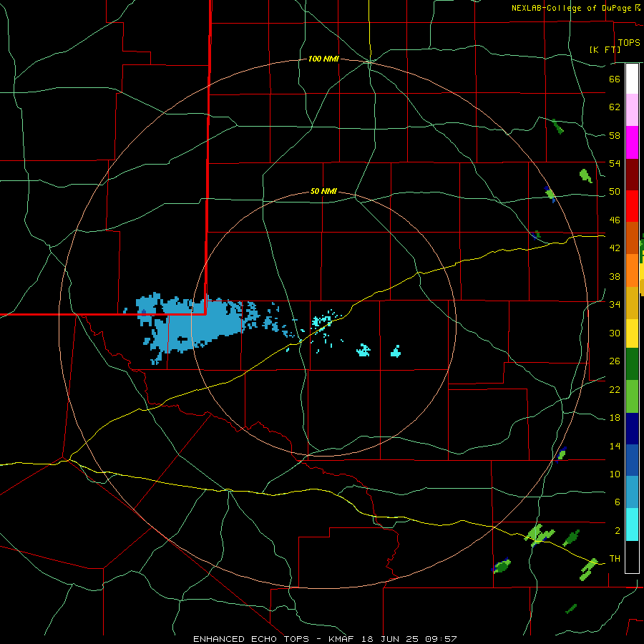The width and height of the screenshot is (644, 644).
Task: Select the yellow legend swatch beside 30
Action: (632, 333)
